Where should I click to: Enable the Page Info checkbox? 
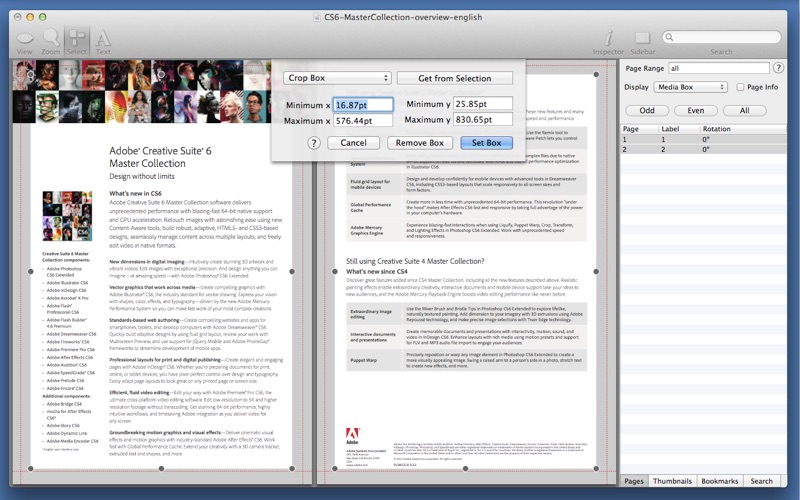(740, 87)
